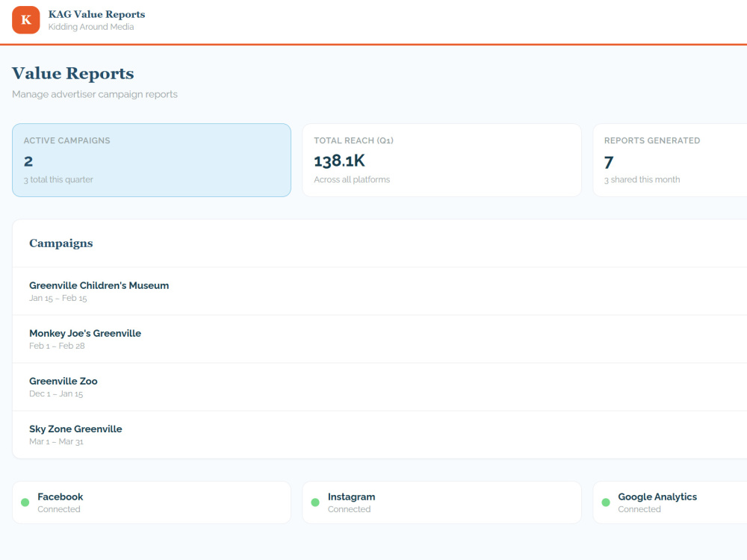Click the Active Campaigns value '2'

point(28,161)
